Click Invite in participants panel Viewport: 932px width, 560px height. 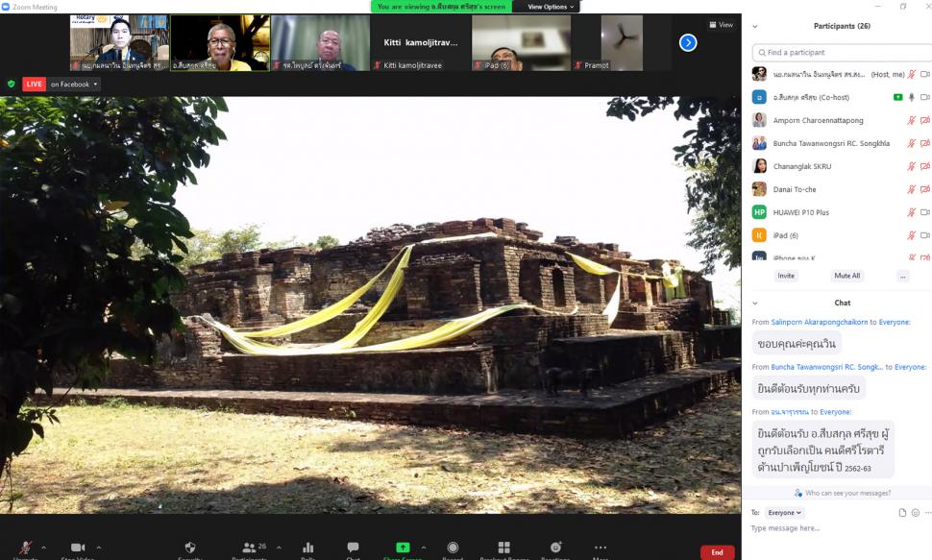(786, 276)
